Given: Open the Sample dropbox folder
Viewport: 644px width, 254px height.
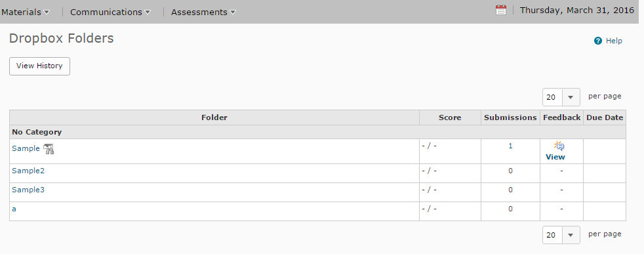Looking at the screenshot, I should (x=26, y=149).
